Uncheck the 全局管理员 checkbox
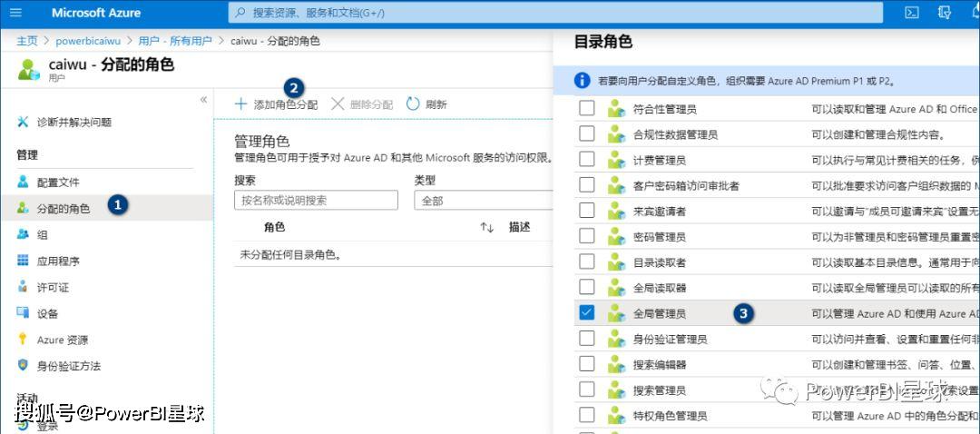Screen dimensions: 980x434 point(587,312)
